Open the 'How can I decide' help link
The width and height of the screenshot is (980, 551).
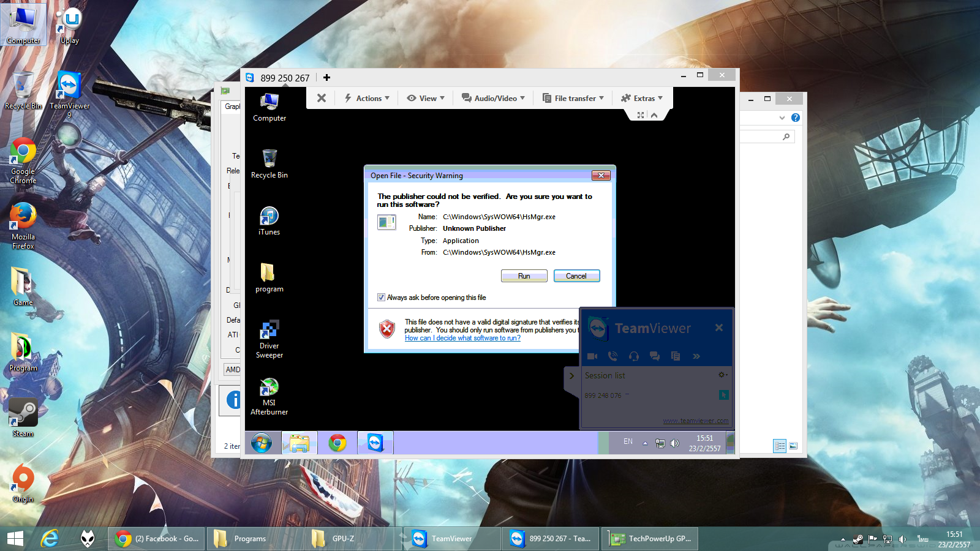tap(462, 338)
